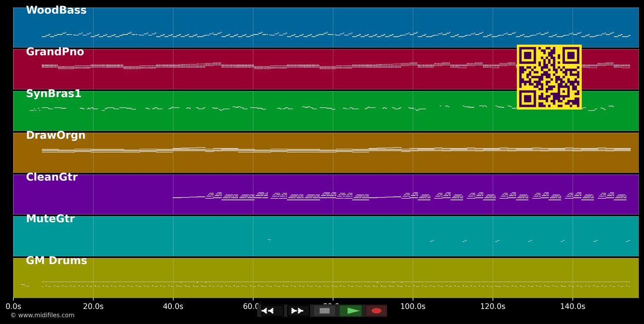Click the 100.0s timeline marker
Image resolution: width=644 pixels, height=324 pixels.
coord(413,306)
